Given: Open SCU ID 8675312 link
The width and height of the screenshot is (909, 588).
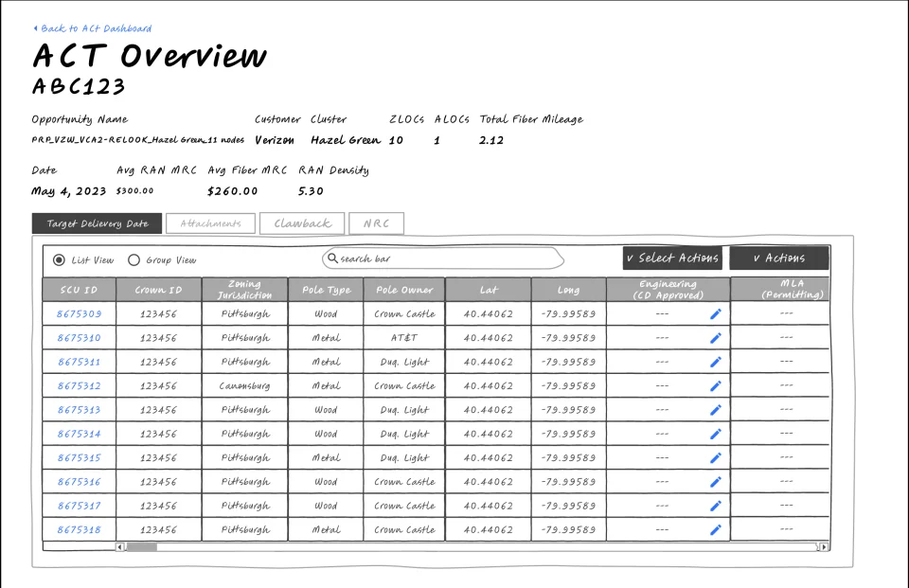Looking at the screenshot, I should pyautogui.click(x=79, y=385).
